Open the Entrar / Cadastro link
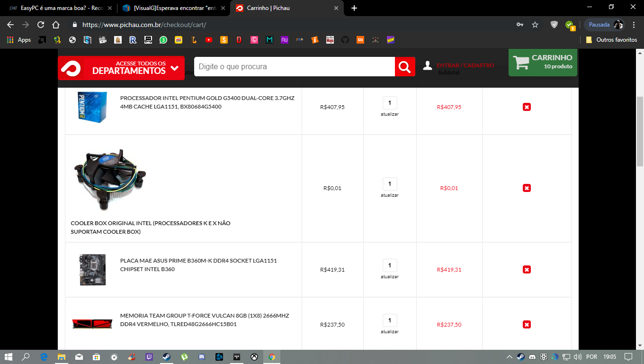 click(x=465, y=65)
